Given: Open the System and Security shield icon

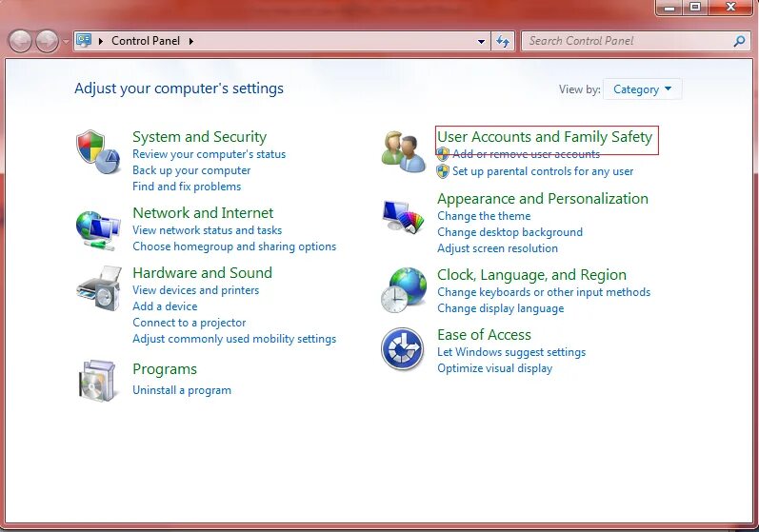Looking at the screenshot, I should pyautogui.click(x=98, y=151).
